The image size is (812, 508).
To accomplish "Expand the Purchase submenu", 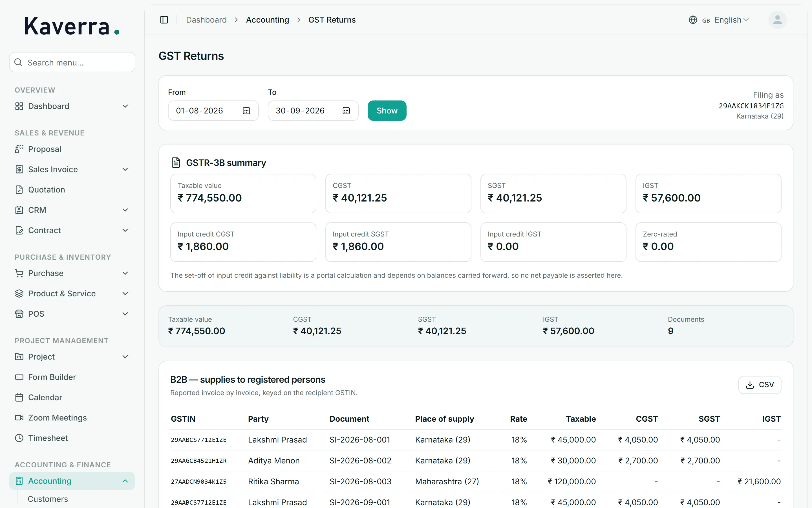I will 125,273.
